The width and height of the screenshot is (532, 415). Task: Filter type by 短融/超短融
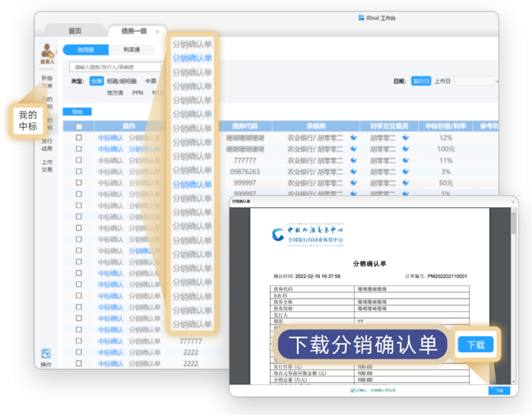point(121,81)
